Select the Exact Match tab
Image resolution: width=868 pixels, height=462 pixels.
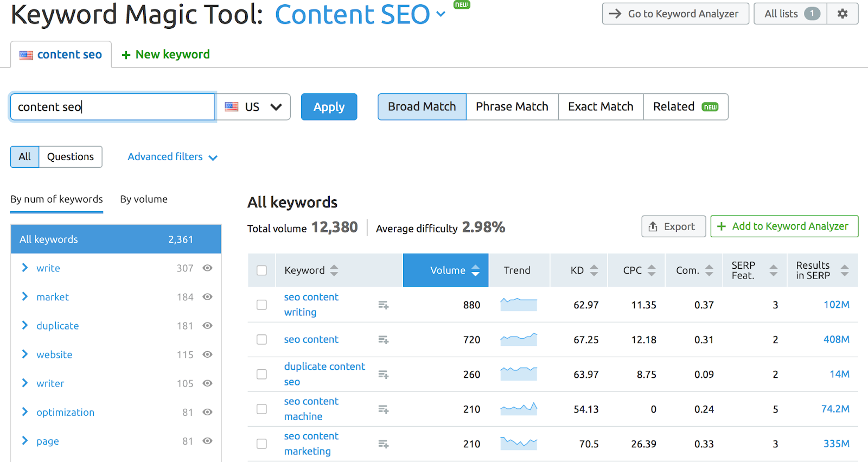coord(601,107)
